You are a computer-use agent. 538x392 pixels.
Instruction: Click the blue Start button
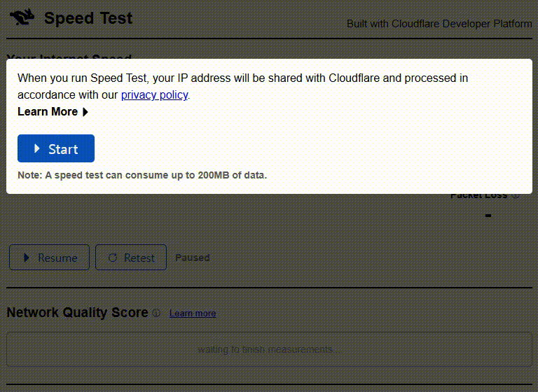point(56,148)
